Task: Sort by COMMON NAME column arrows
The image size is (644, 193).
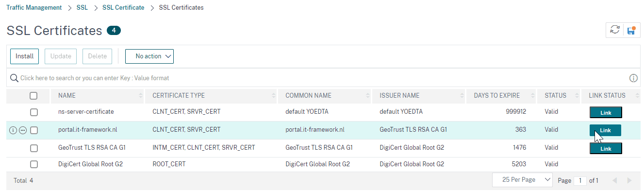Action: [x=368, y=96]
